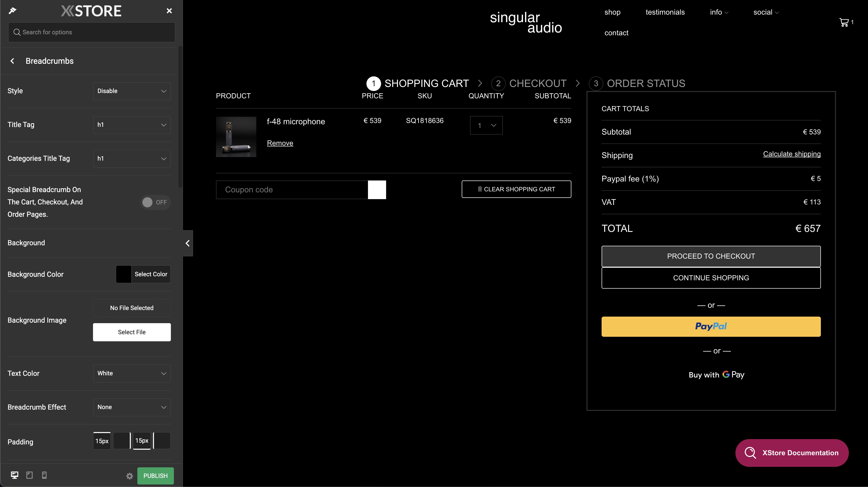This screenshot has height=487, width=868.
Task: Click the VAT label in cart totals
Action: (608, 202)
